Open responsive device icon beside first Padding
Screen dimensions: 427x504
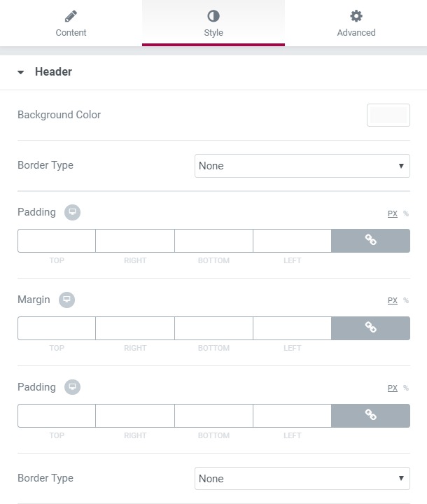(72, 212)
